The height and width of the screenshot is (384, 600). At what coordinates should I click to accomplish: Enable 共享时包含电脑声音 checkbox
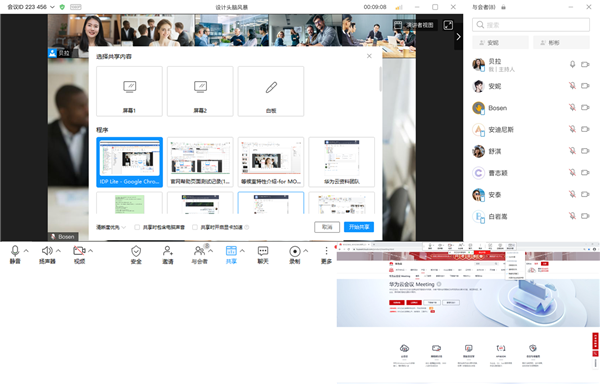[137, 227]
